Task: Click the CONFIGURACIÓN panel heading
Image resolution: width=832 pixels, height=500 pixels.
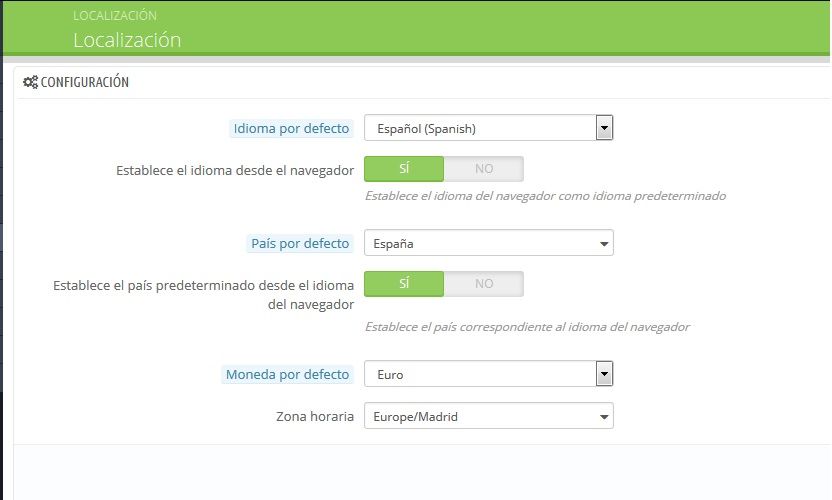Action: pyautogui.click(x=84, y=82)
